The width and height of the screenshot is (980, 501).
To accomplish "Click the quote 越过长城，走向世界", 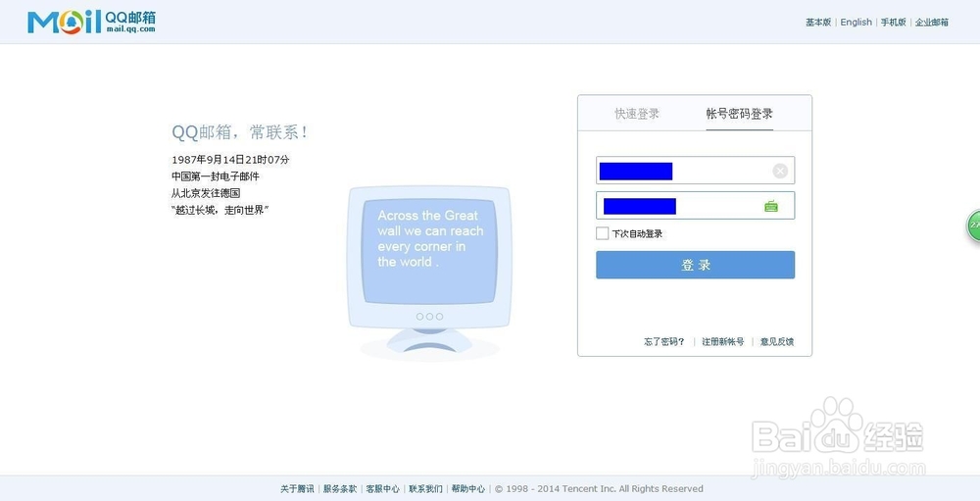I will (x=220, y=210).
